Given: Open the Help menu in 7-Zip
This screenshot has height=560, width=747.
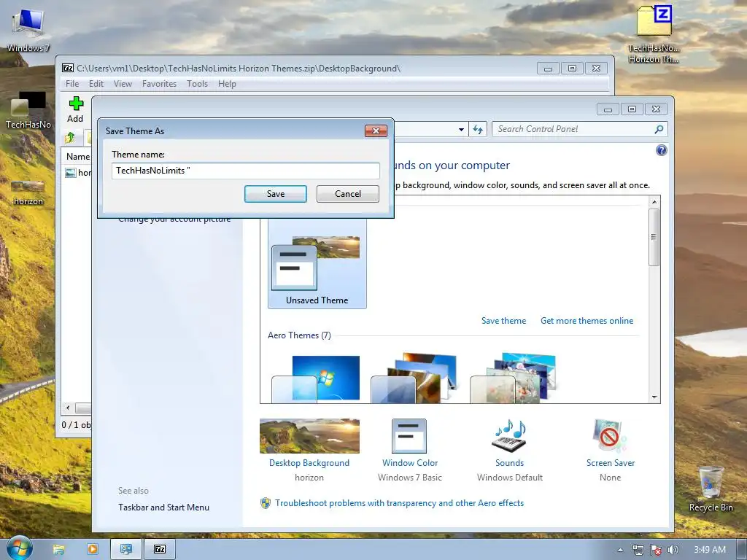Looking at the screenshot, I should pyautogui.click(x=227, y=84).
